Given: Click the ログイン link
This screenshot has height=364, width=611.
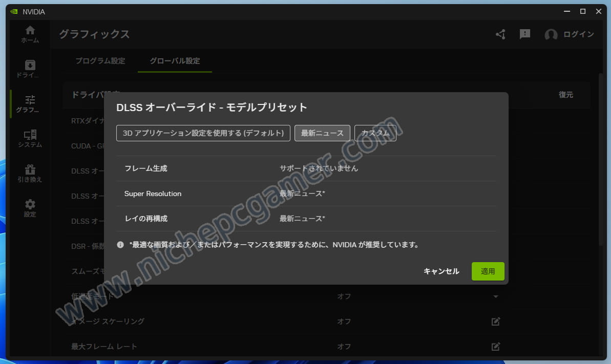Looking at the screenshot, I should pos(578,34).
